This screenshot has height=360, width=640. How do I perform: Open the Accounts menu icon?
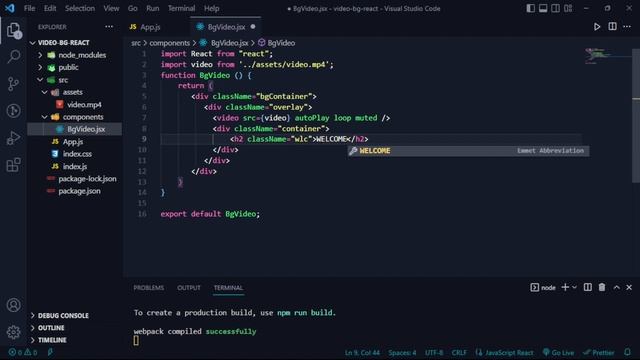[13, 305]
